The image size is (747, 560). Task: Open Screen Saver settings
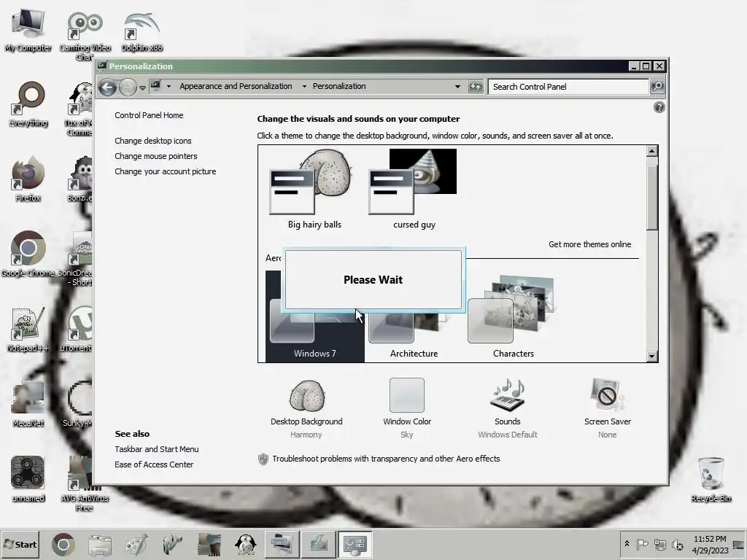[x=608, y=408]
